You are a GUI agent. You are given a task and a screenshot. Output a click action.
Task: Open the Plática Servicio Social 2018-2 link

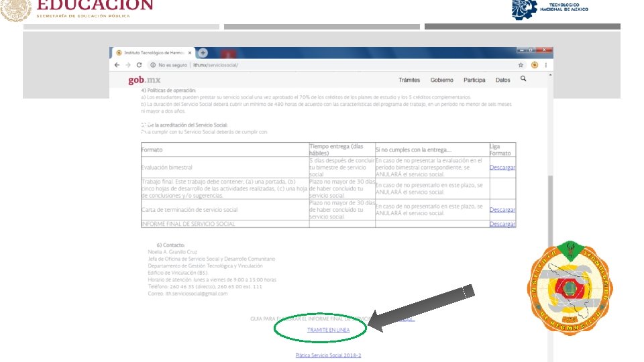tap(328, 355)
